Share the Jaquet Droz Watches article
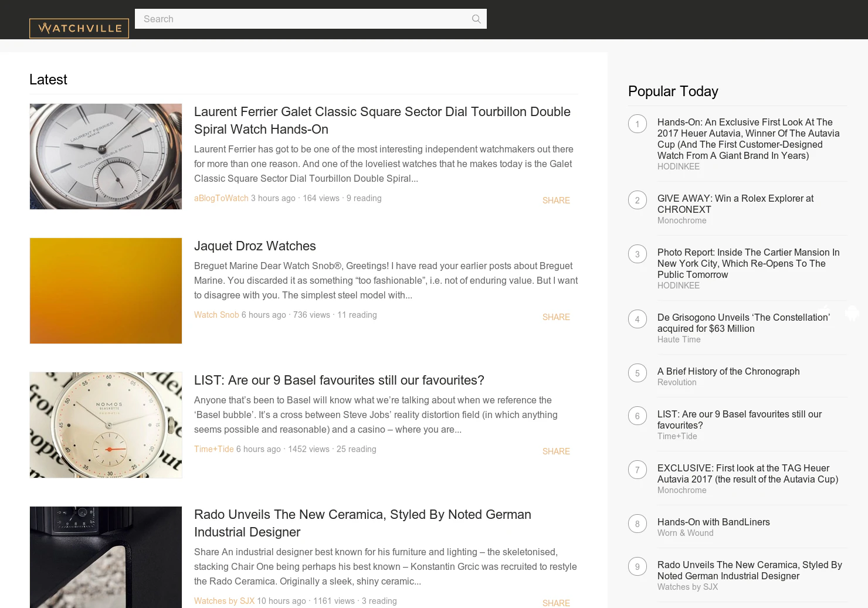868x608 pixels. 556,317
